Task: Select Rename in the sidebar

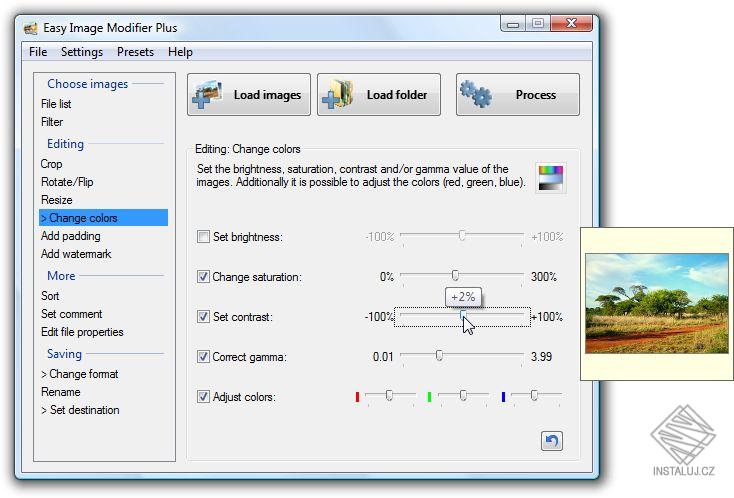Action: tap(61, 392)
